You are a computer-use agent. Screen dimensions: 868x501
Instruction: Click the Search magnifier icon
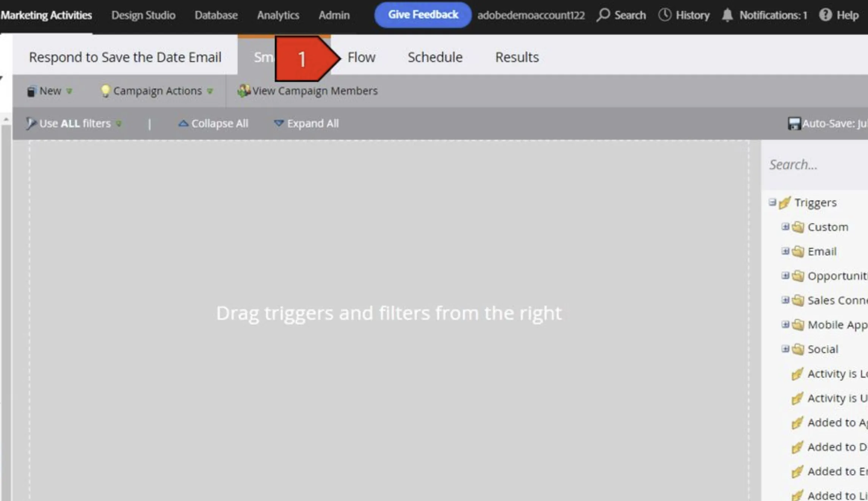pos(603,15)
